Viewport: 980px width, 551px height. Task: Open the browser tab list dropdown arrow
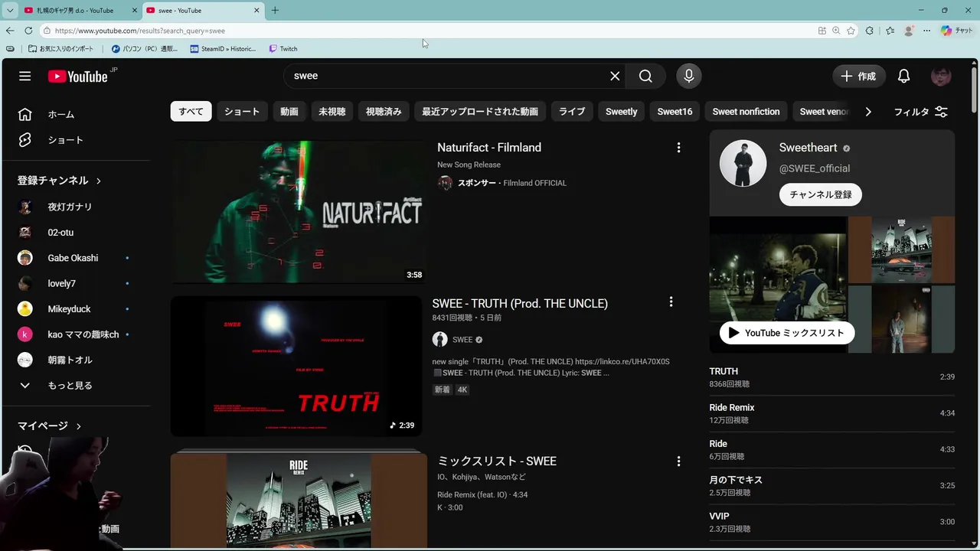(x=9, y=11)
